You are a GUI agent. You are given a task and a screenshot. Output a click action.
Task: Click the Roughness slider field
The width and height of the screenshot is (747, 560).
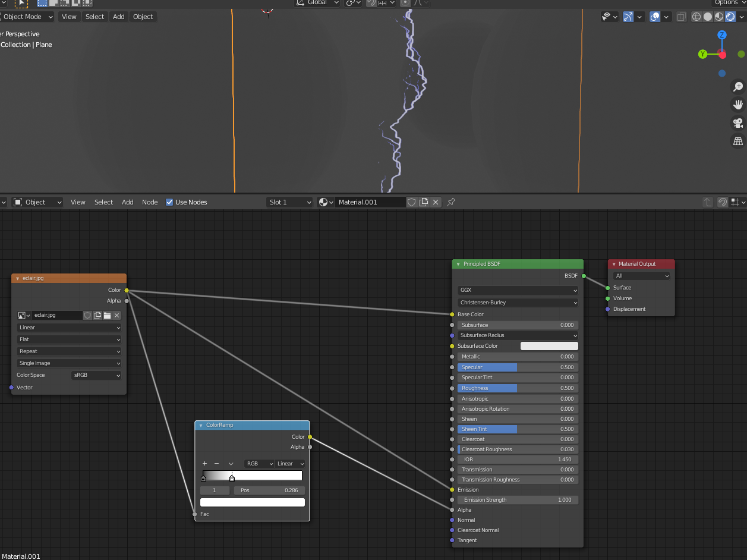pyautogui.click(x=517, y=388)
